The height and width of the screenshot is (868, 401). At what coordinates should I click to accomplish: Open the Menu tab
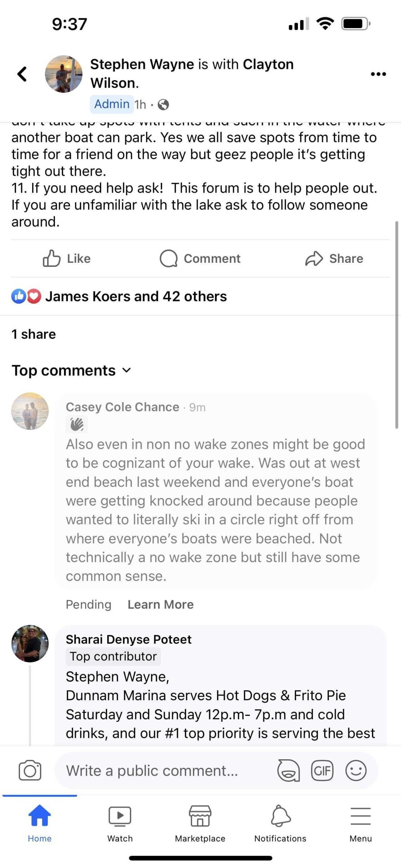point(361,823)
